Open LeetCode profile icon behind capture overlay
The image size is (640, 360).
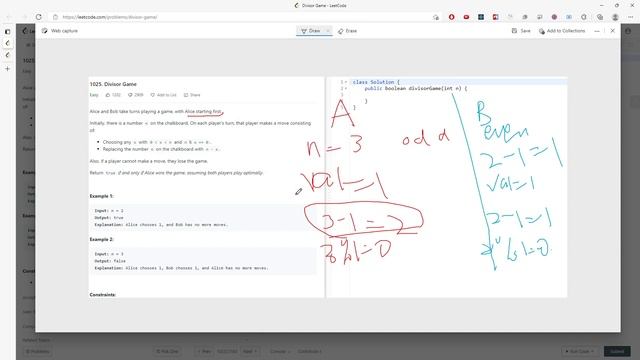(x=628, y=31)
